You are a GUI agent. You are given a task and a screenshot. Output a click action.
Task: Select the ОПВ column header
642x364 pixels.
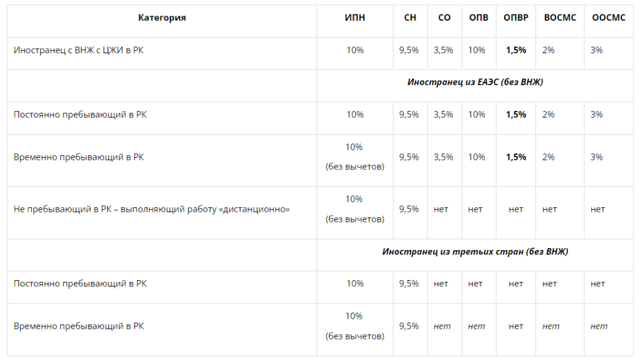(479, 18)
